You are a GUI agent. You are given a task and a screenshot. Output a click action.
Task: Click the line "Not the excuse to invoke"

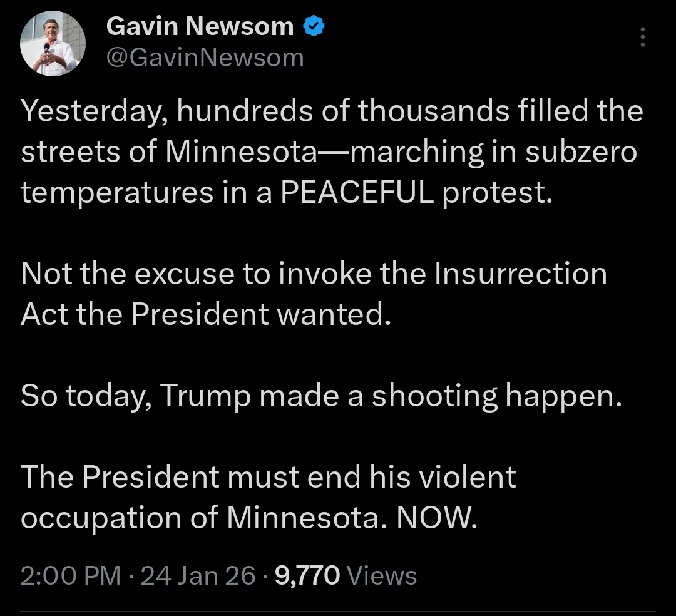[x=313, y=274]
